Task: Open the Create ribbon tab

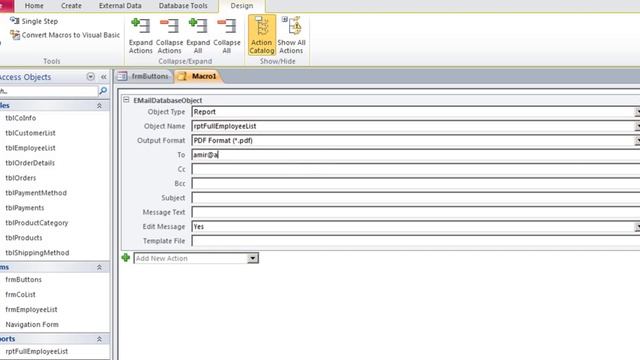Action: 71,6
